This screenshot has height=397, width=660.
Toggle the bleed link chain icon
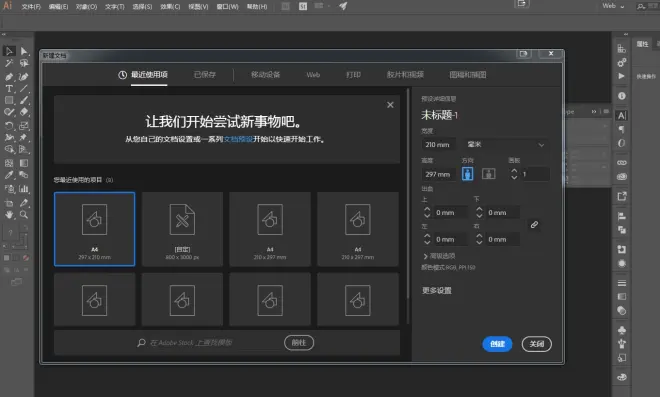(x=534, y=225)
